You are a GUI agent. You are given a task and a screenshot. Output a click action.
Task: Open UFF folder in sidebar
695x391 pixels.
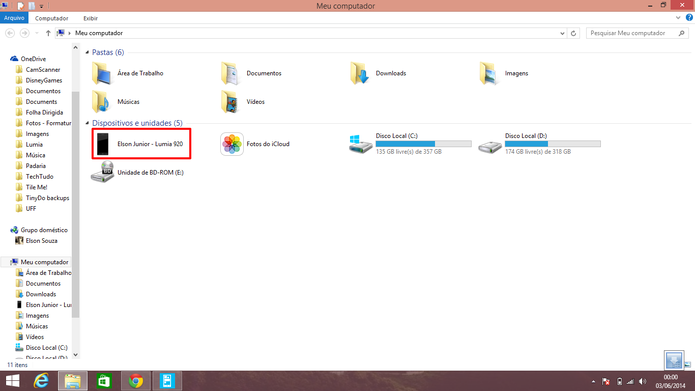point(26,208)
